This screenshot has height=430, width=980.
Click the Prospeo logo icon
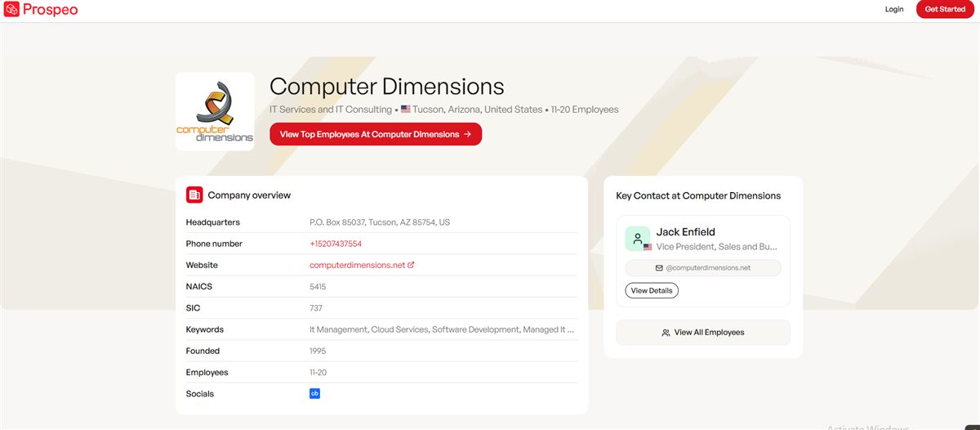click(x=11, y=9)
